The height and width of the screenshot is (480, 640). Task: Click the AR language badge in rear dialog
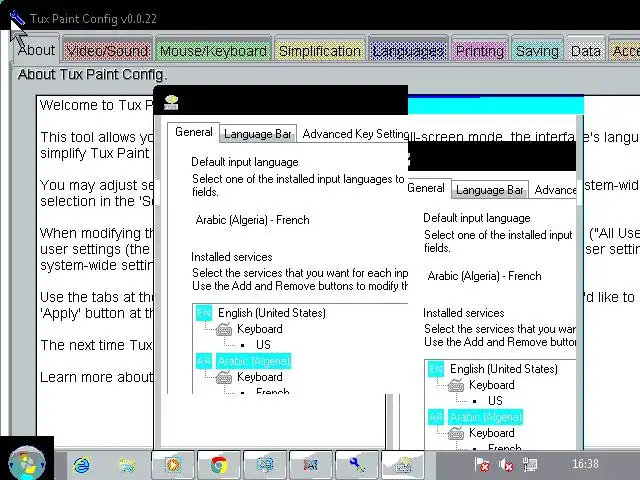point(436,417)
